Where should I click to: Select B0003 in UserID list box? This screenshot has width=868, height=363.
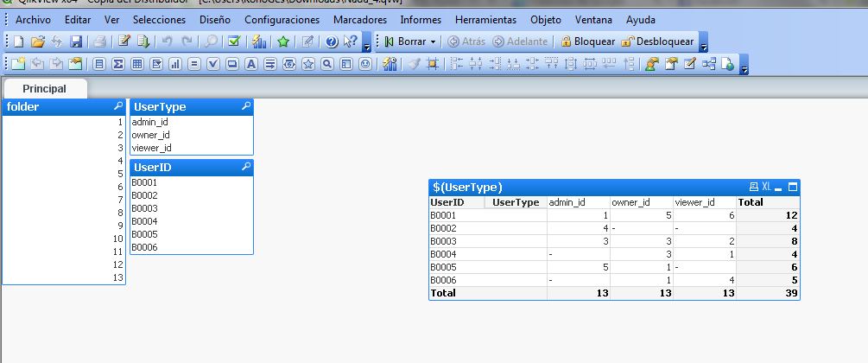tap(192, 208)
